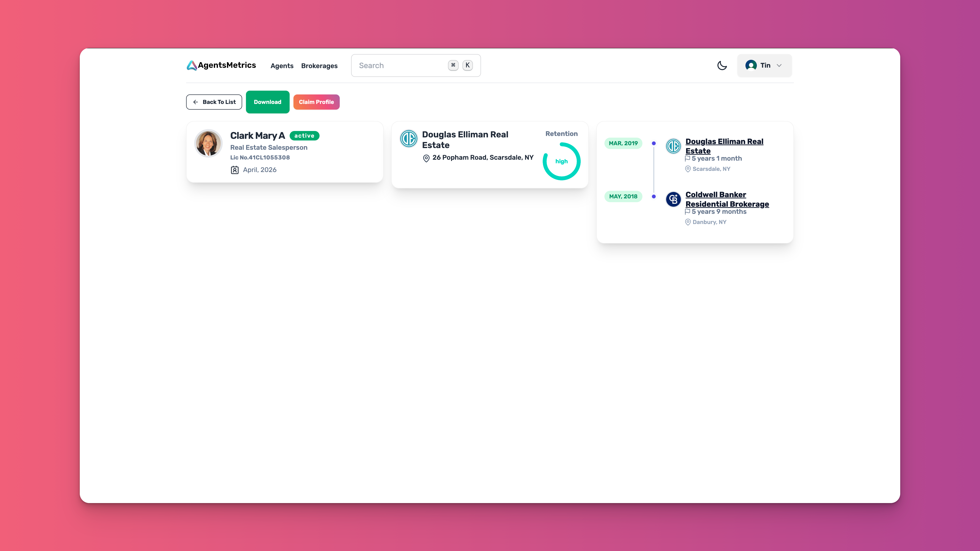The height and width of the screenshot is (551, 980).
Task: Click the Tin user avatar icon
Action: tap(751, 65)
